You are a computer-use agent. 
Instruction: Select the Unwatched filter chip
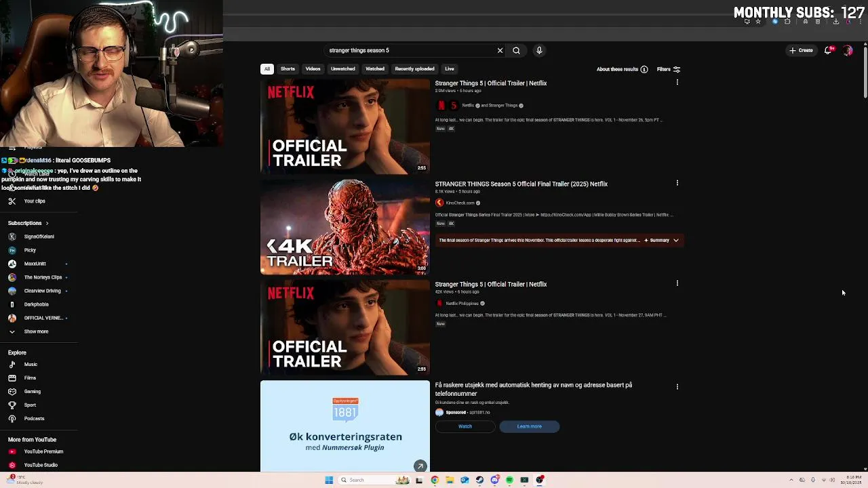coord(342,68)
